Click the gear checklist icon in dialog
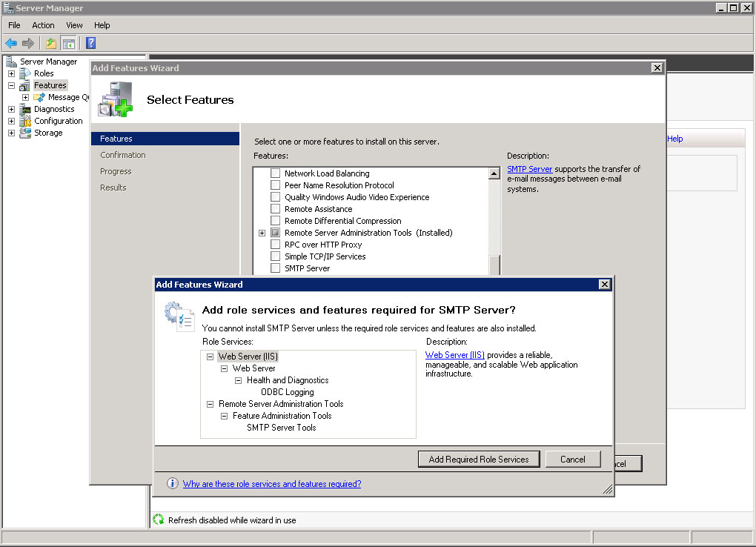 coord(179,316)
